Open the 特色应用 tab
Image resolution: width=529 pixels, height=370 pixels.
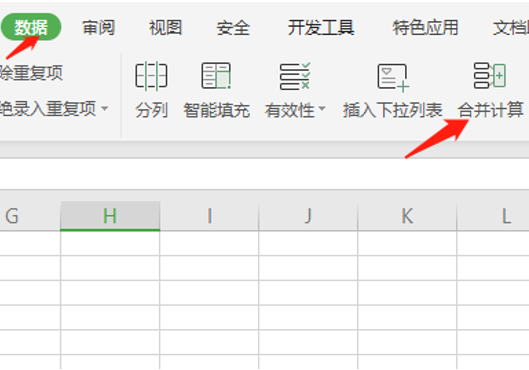click(x=425, y=27)
